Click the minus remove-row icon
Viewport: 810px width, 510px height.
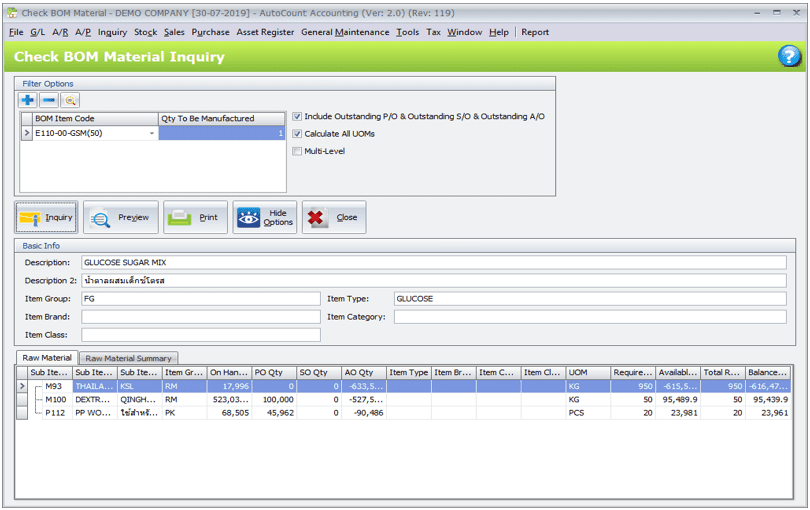tap(49, 100)
